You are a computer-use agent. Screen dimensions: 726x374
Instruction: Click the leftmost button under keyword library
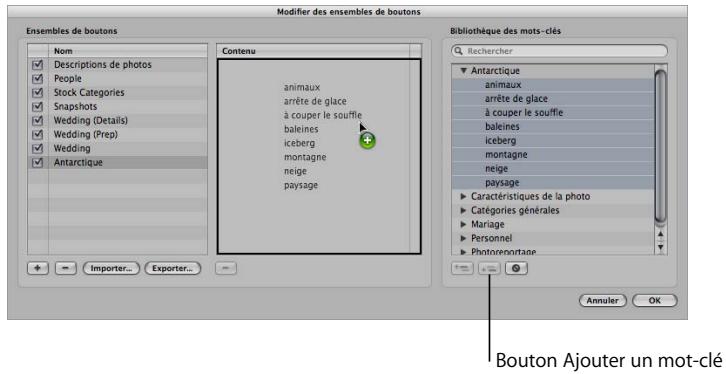[462, 268]
